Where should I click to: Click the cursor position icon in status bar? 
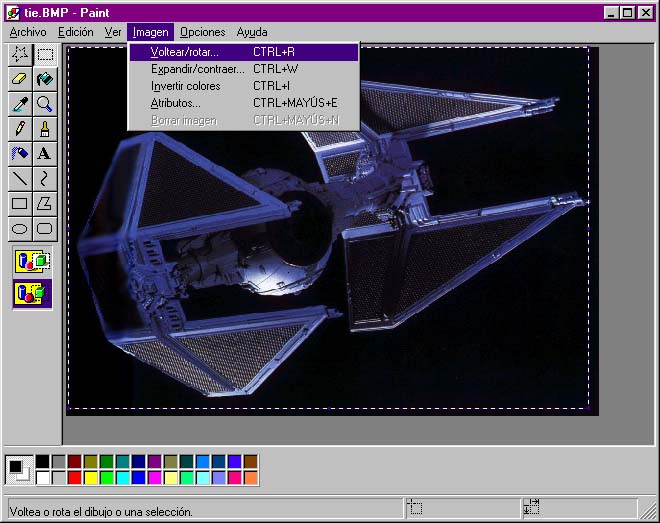(x=415, y=508)
